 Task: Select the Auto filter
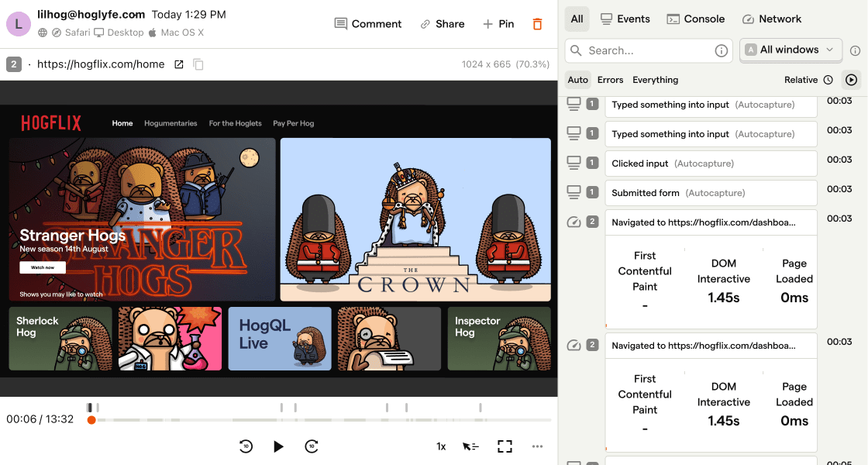(578, 80)
